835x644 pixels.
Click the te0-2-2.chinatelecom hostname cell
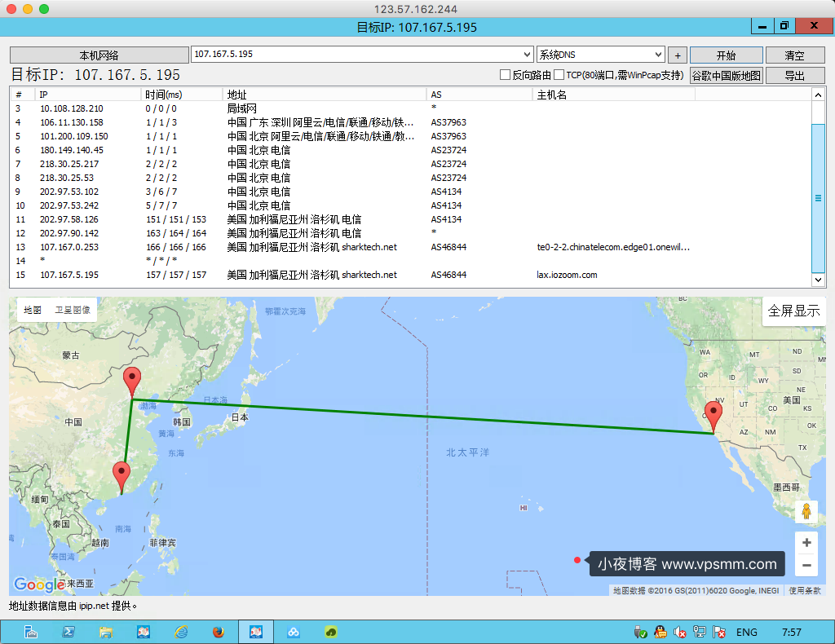pos(613,247)
